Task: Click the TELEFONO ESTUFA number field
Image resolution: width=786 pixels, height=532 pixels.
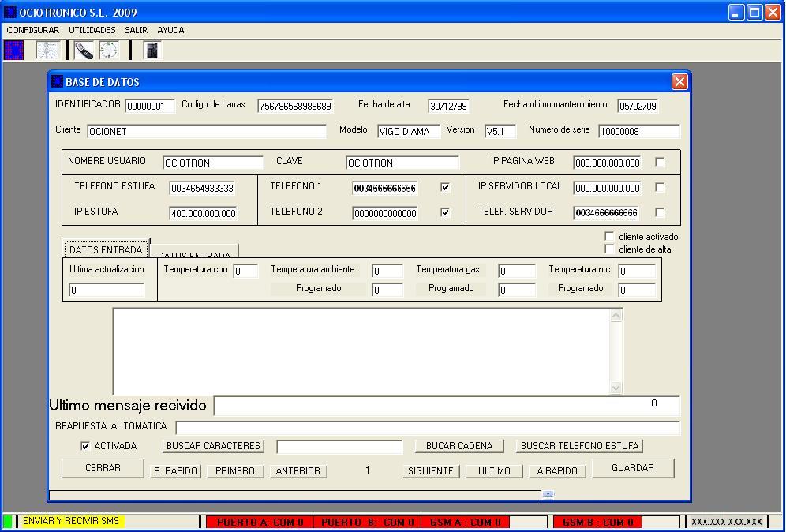Action: pos(202,188)
